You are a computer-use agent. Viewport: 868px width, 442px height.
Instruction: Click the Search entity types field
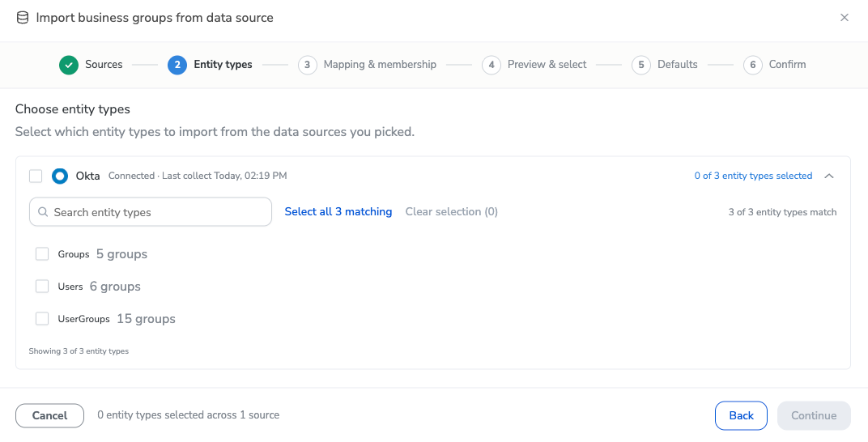151,212
